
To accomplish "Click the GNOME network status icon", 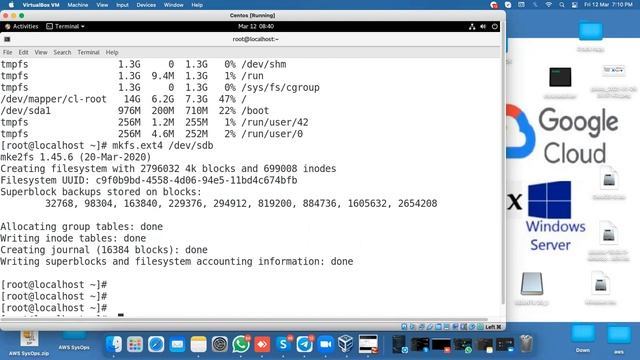I will (x=472, y=27).
